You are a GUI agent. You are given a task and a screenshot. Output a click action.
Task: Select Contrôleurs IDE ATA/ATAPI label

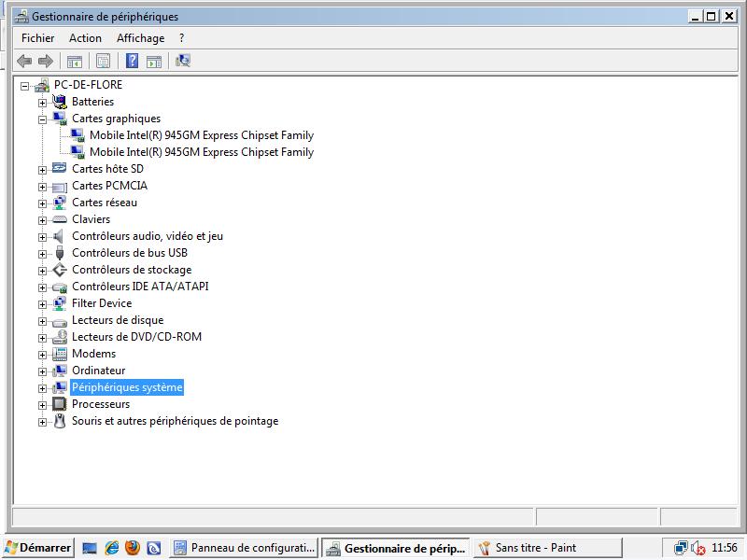[140, 287]
